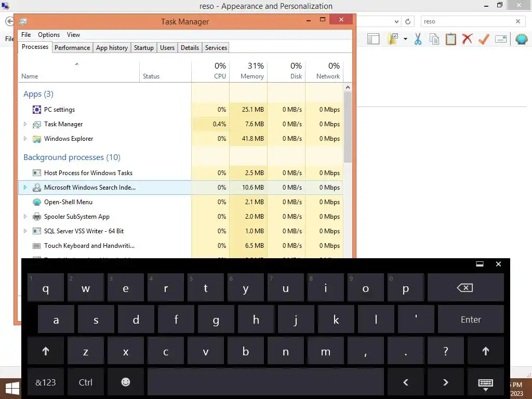Viewport: 532px width, 399px height.
Task: Toggle the Ctrl key on touch keyboard
Action: (86, 382)
